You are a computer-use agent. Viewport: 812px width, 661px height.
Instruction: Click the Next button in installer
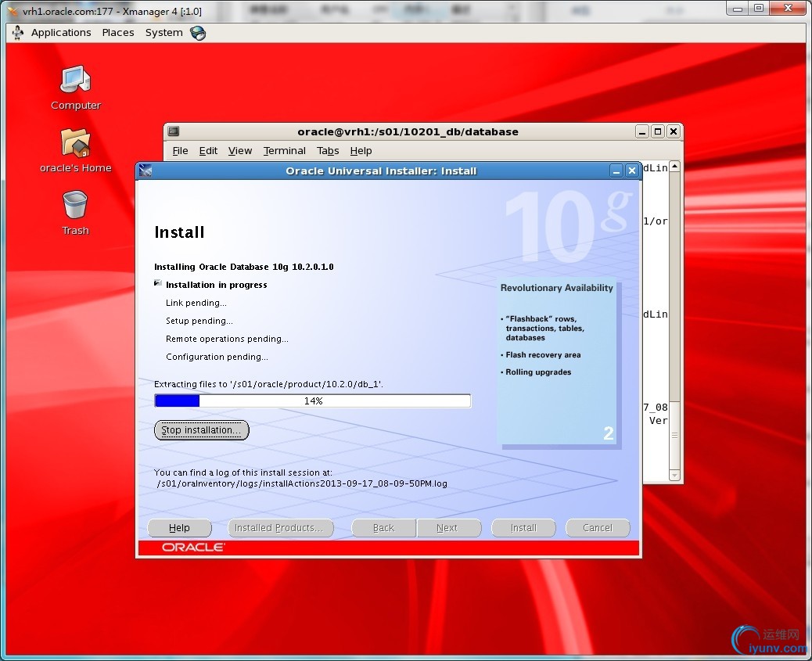(x=448, y=528)
